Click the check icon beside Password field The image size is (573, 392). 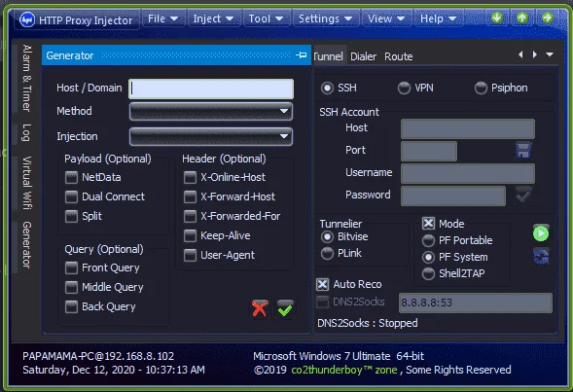click(523, 196)
